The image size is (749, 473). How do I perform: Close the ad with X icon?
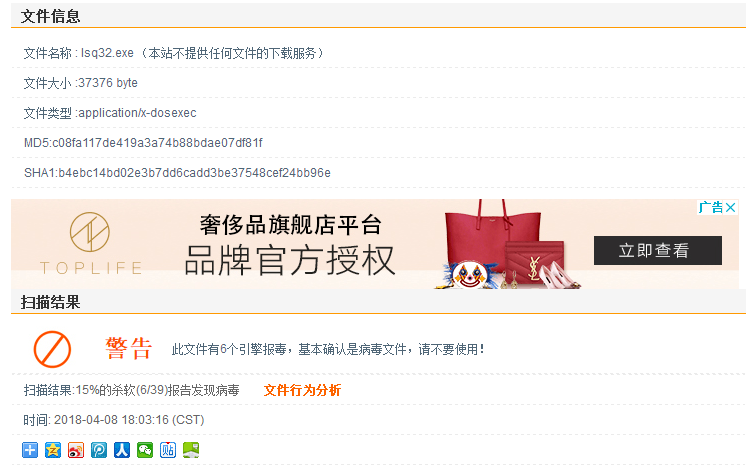pos(730,207)
